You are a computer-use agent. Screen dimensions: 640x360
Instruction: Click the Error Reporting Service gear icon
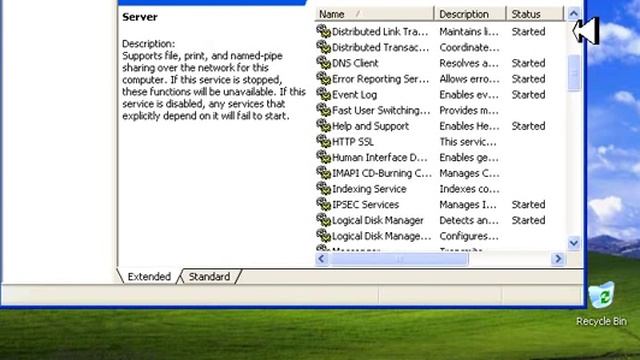[x=323, y=79]
